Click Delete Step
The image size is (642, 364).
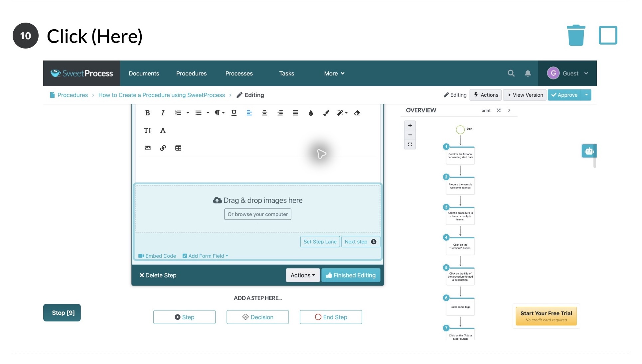[158, 275]
